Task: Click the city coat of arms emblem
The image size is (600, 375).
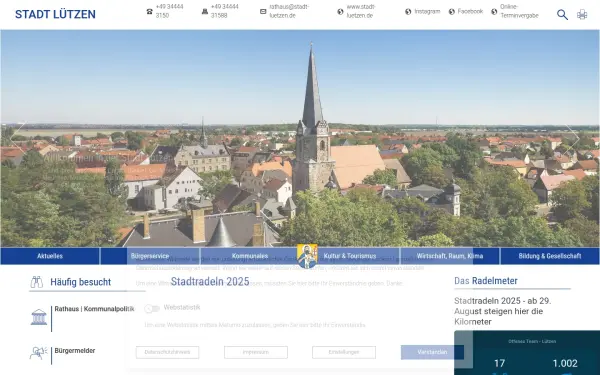Action: tap(307, 256)
